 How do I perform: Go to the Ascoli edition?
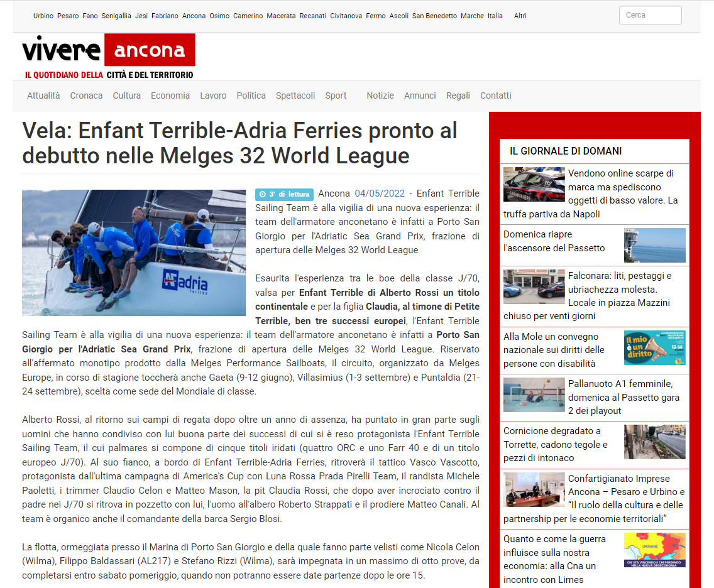click(399, 16)
